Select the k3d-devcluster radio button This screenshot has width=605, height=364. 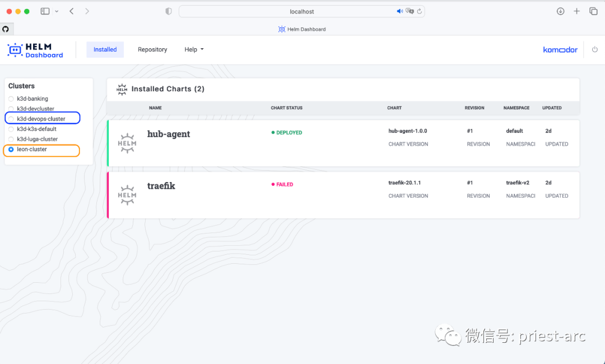(11, 109)
